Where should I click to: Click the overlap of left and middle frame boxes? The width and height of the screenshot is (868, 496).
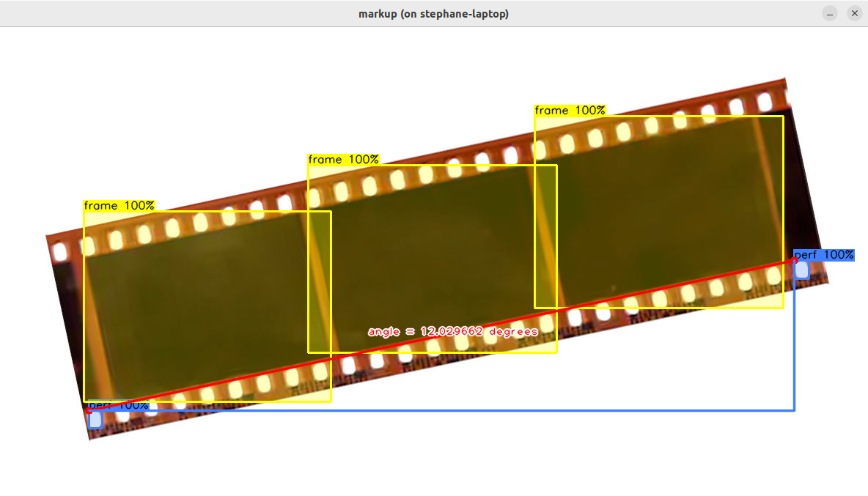pos(320,282)
